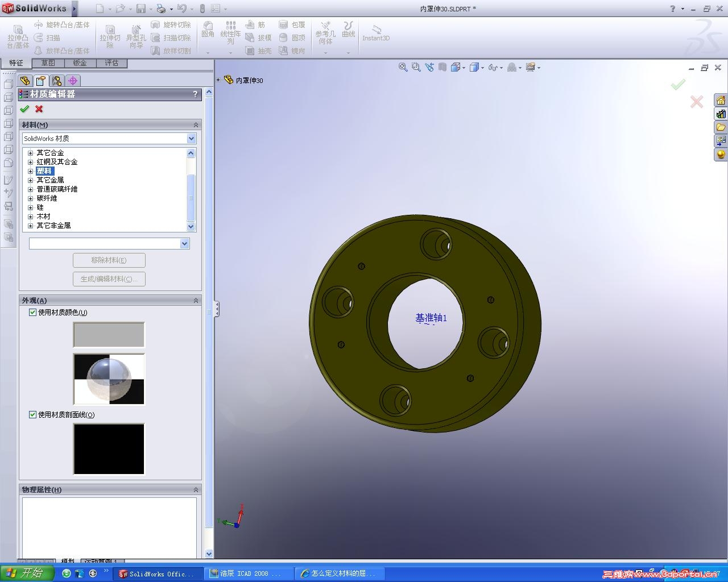Click the 生成/编辑材料(C)... button
Screen dimensions: 728x582
point(109,279)
